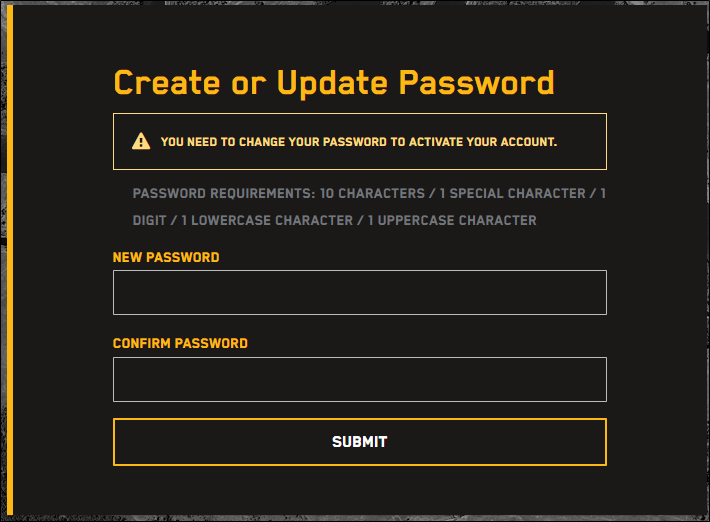Click the word 'Create' in the heading

pyautogui.click(x=167, y=82)
